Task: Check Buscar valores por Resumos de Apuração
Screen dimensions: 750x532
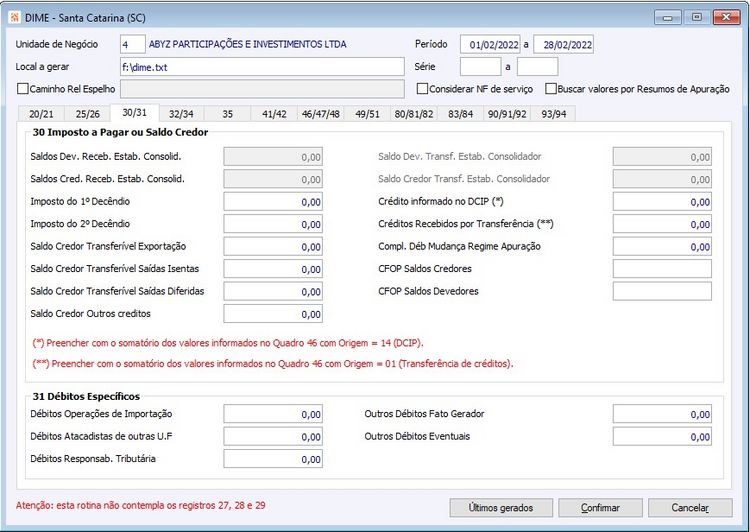Action: (x=551, y=89)
